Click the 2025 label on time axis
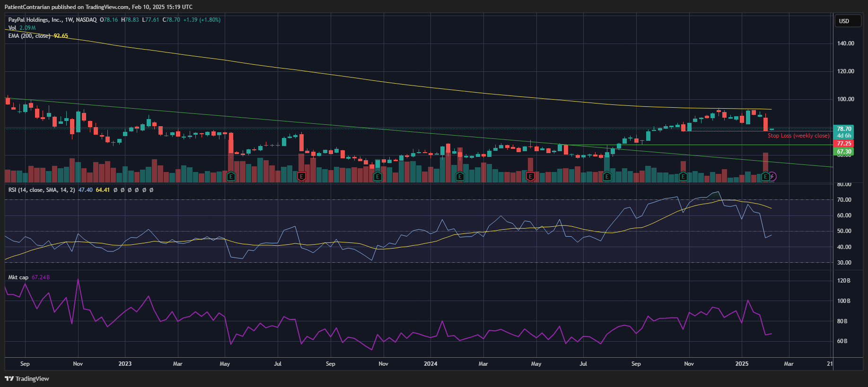The width and height of the screenshot is (868, 387). (742, 364)
